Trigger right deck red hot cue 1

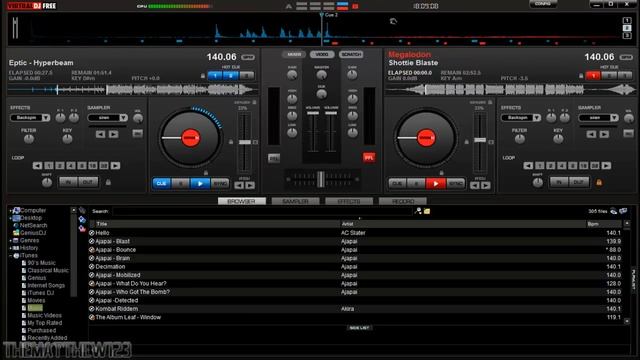593,76
